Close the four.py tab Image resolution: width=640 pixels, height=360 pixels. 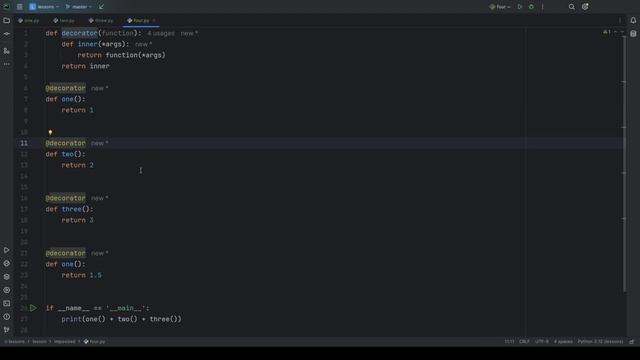(x=154, y=20)
